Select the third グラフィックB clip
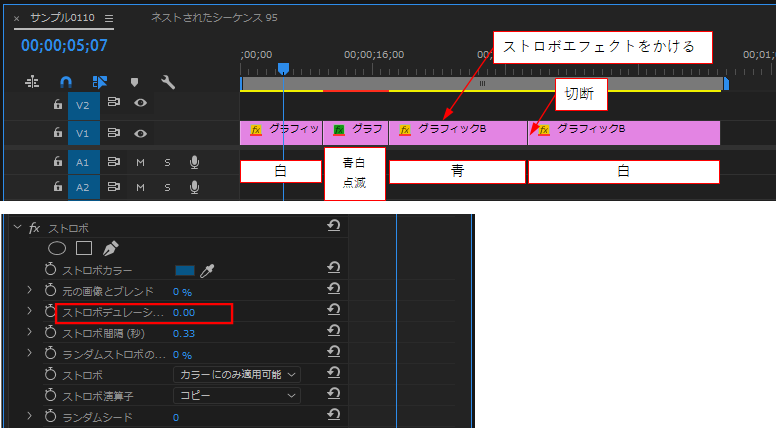The image size is (776, 428). tap(458, 133)
